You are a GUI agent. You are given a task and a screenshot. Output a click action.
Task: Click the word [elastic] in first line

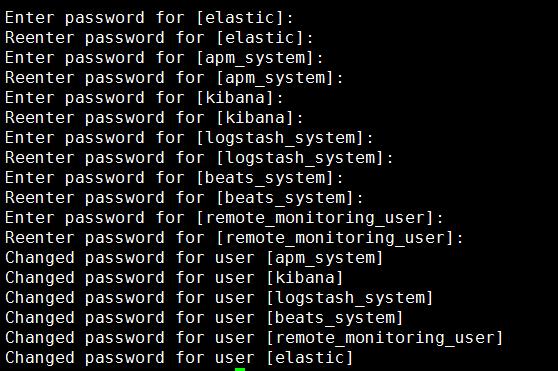[x=240, y=18]
